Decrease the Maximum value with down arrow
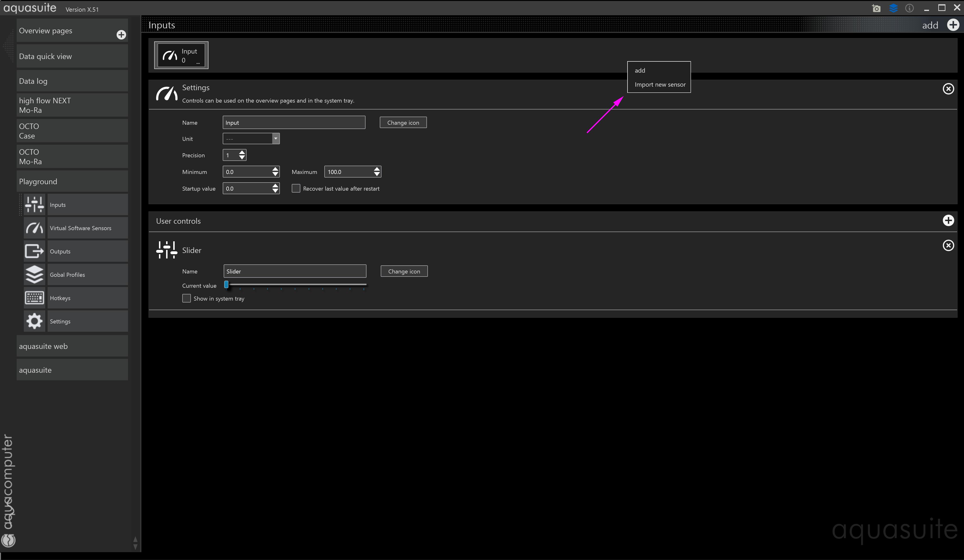 click(377, 174)
